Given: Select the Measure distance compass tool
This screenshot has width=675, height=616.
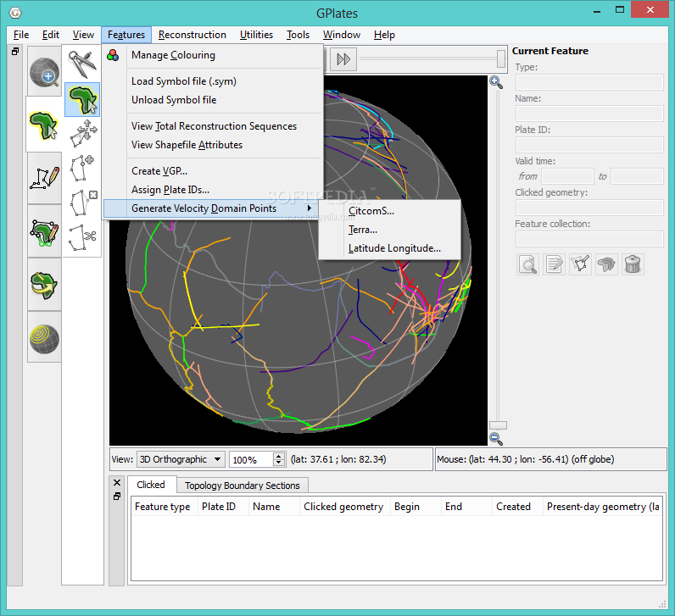Looking at the screenshot, I should 82,64.
